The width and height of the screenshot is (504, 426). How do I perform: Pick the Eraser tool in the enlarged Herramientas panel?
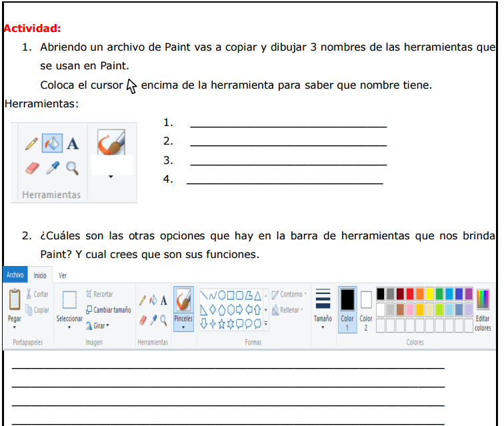[x=32, y=168]
